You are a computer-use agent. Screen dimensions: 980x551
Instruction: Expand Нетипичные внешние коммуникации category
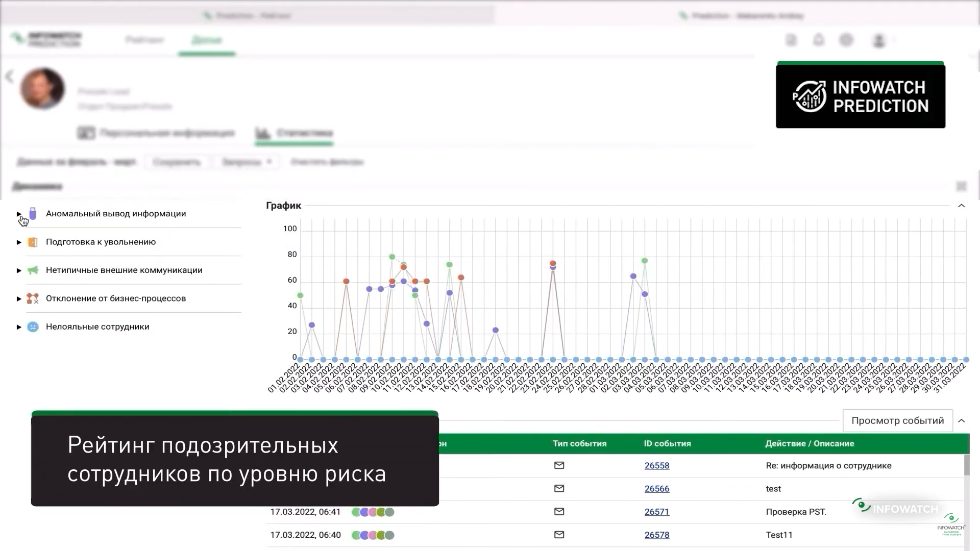(19, 270)
